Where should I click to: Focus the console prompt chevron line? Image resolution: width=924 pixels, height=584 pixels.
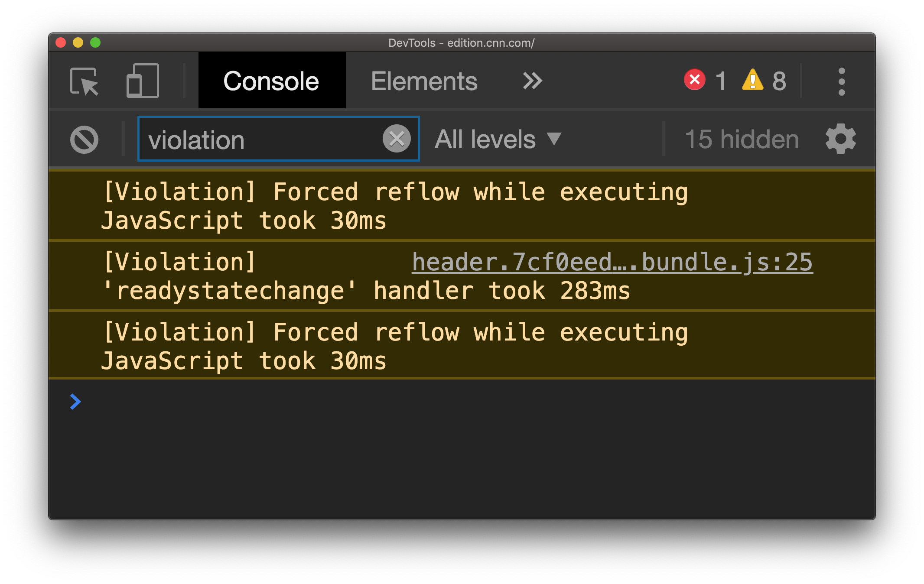point(433,402)
